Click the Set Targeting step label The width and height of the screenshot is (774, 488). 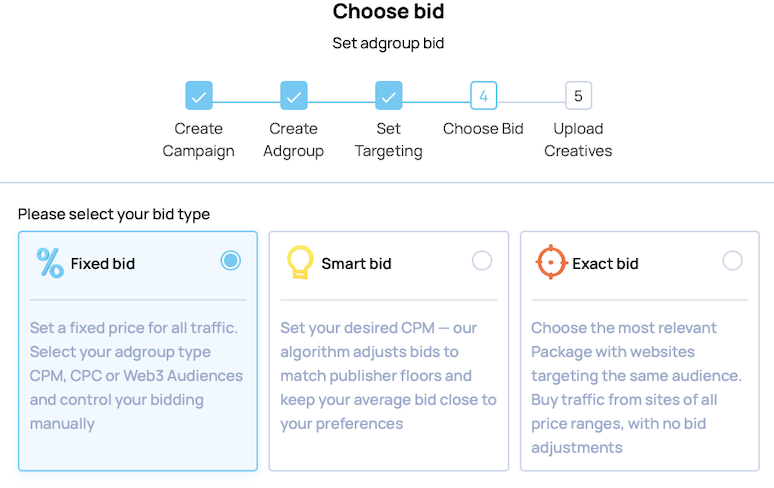(389, 140)
